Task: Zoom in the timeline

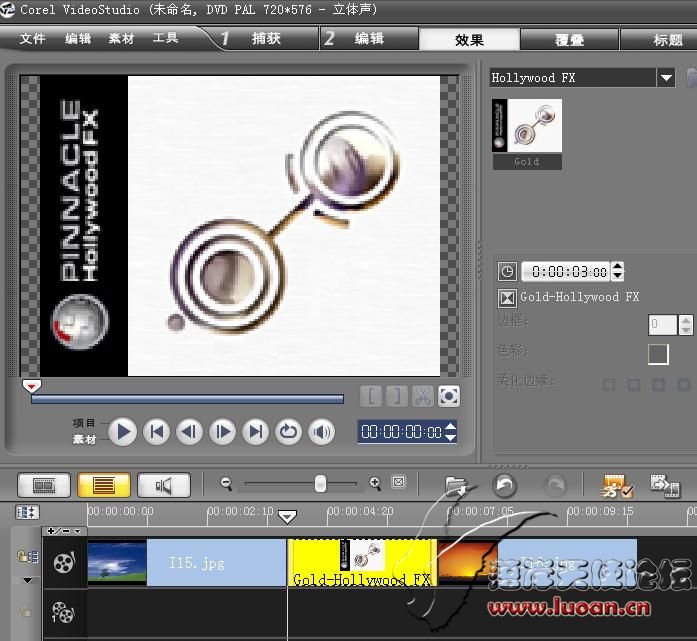Action: point(375,483)
